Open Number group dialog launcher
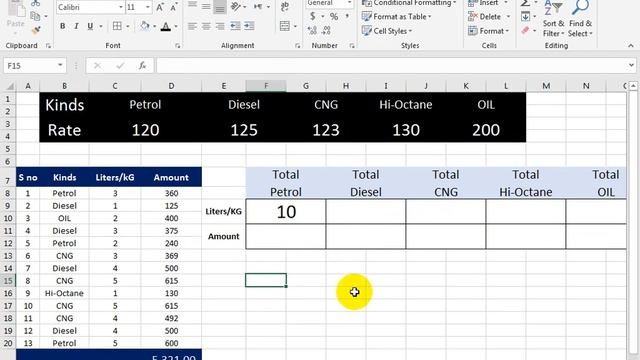Screen dimensions: 640x360 352,46
